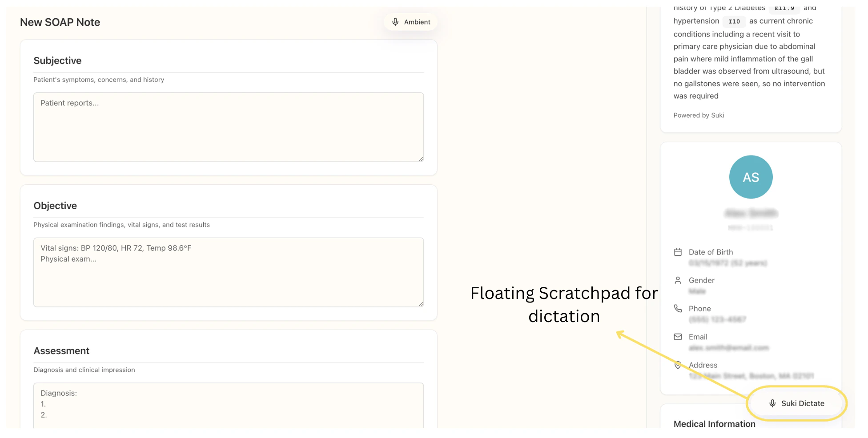Open the Suki Dictate floating scratchpad

[796, 403]
